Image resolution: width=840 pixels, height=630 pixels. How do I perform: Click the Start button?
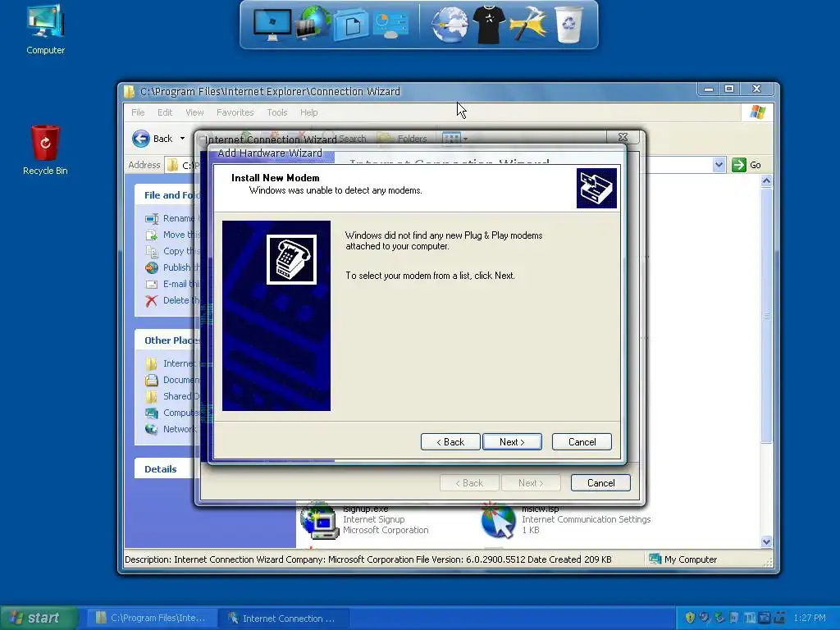coord(39,618)
